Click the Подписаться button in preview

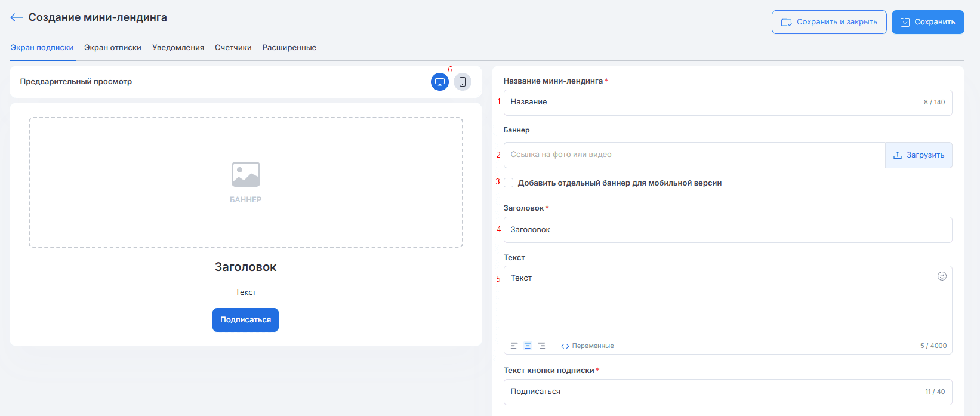245,320
